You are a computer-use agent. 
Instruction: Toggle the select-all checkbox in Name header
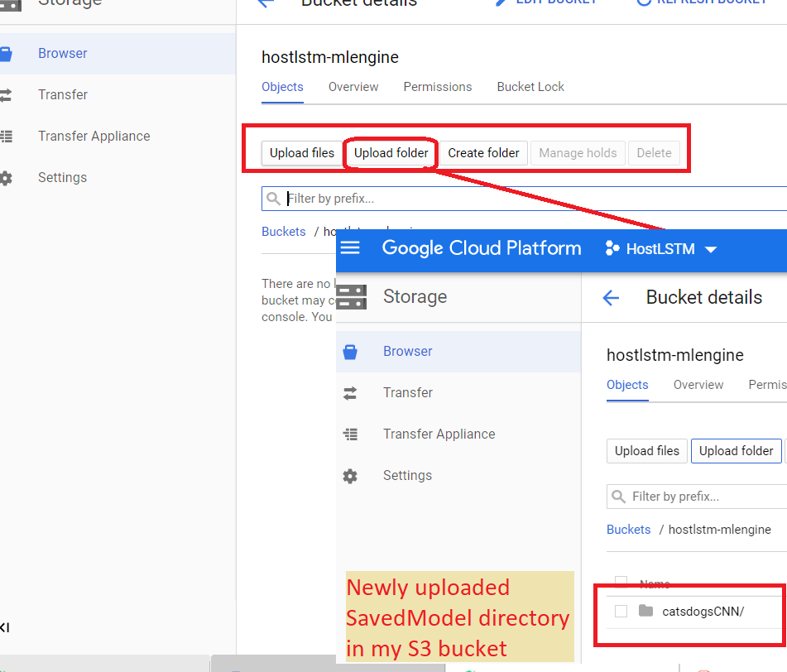click(x=621, y=582)
